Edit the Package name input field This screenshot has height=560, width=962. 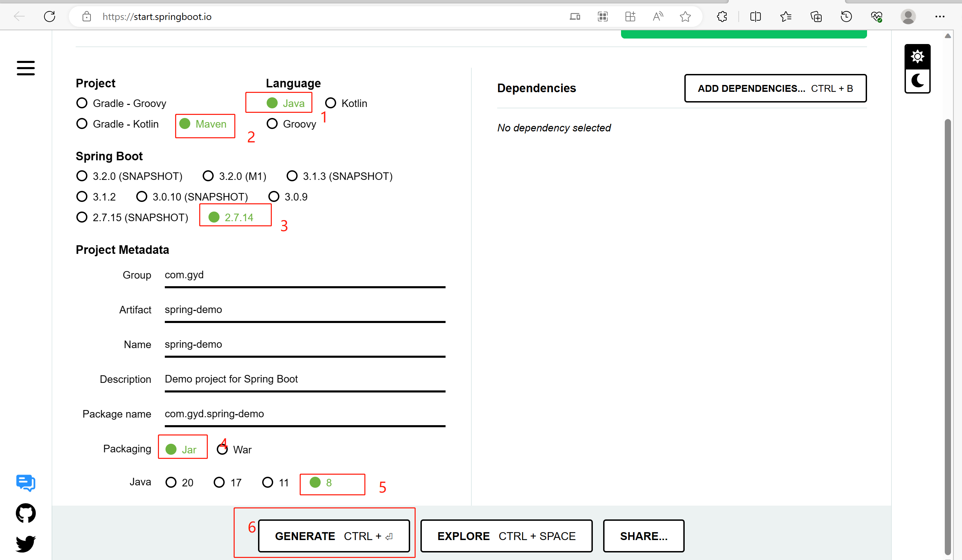click(x=305, y=414)
